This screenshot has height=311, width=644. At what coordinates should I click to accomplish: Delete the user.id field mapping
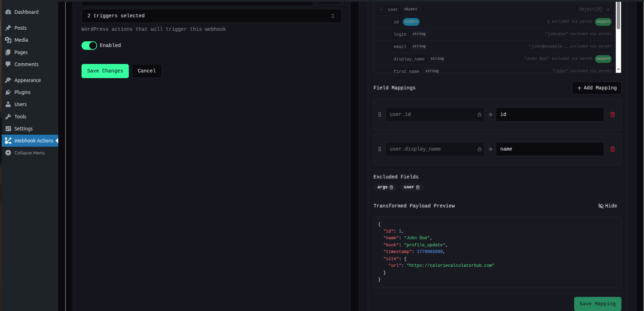pyautogui.click(x=612, y=115)
